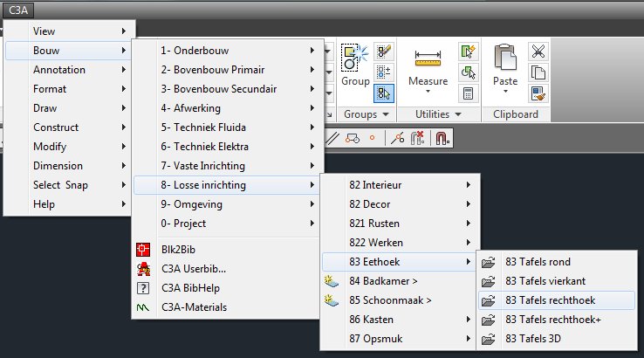This screenshot has height=358, width=644.
Task: Open the Construct menu entry
Action: (x=68, y=127)
